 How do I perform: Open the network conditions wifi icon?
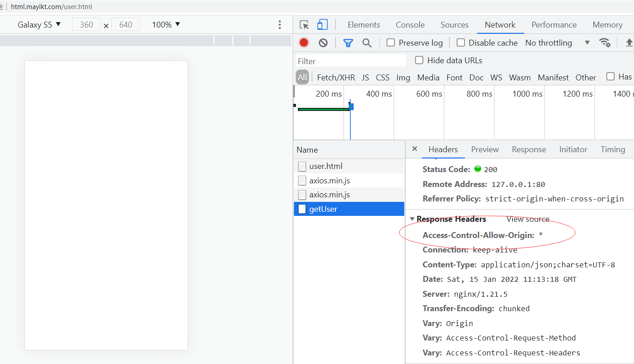coord(605,42)
